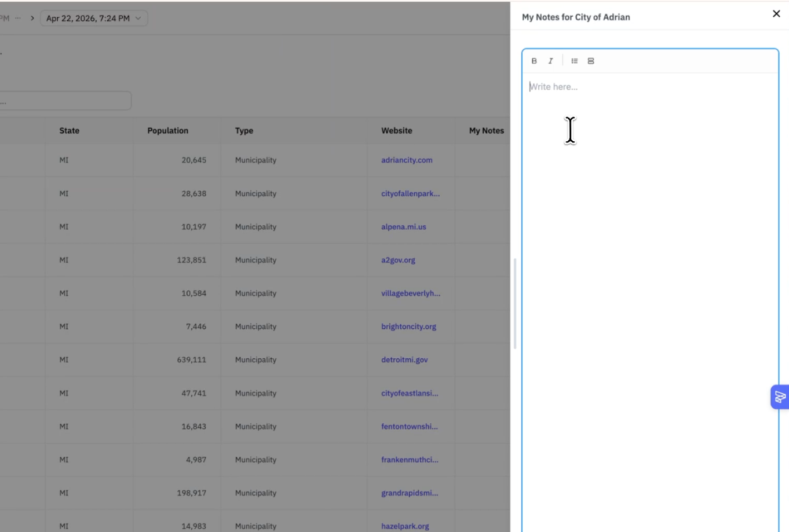The height and width of the screenshot is (532, 789).
Task: Select the population value 10,584
Action: click(x=193, y=293)
